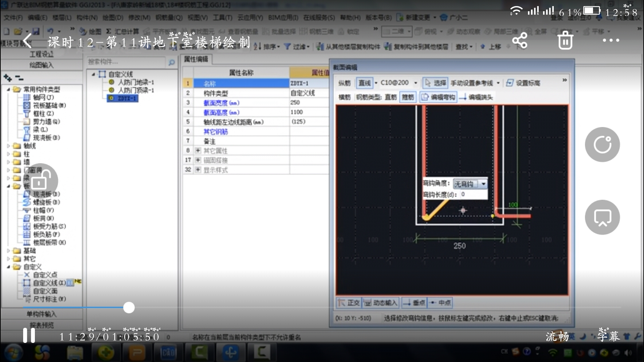Click the 单构件输入 panel tab
This screenshot has width=644, height=362.
(x=41, y=314)
